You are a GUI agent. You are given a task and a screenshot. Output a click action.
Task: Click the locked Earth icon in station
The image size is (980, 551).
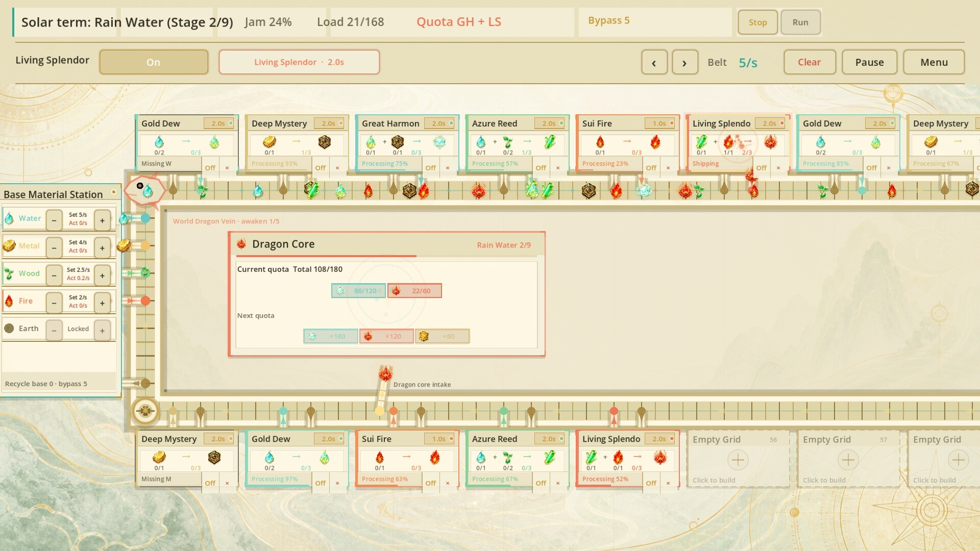point(9,329)
